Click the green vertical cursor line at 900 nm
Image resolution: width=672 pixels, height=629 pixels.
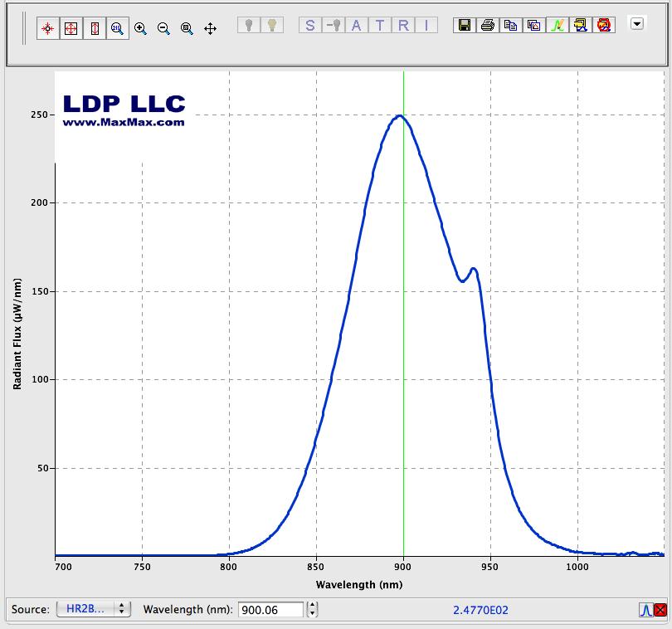tap(403, 313)
